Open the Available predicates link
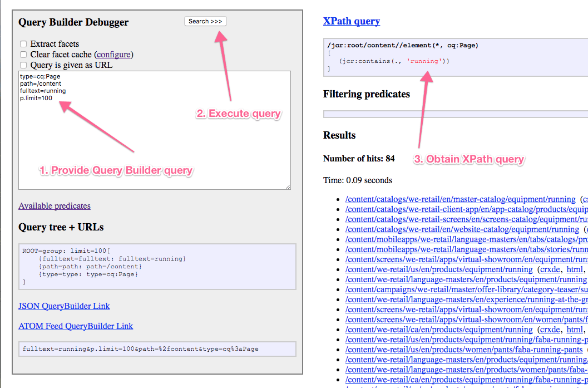This screenshot has width=588, height=388. [x=54, y=206]
